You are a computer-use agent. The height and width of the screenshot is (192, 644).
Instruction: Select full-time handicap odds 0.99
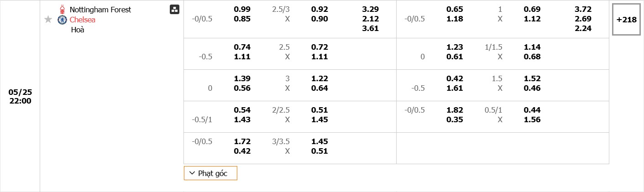(242, 9)
